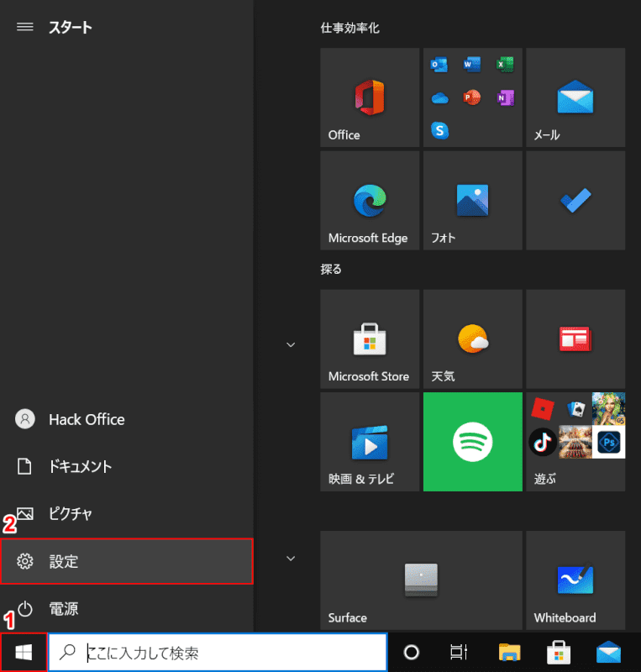This screenshot has height=672, width=641.
Task: Launch Outlook from the Office folder tile
Action: [x=439, y=65]
